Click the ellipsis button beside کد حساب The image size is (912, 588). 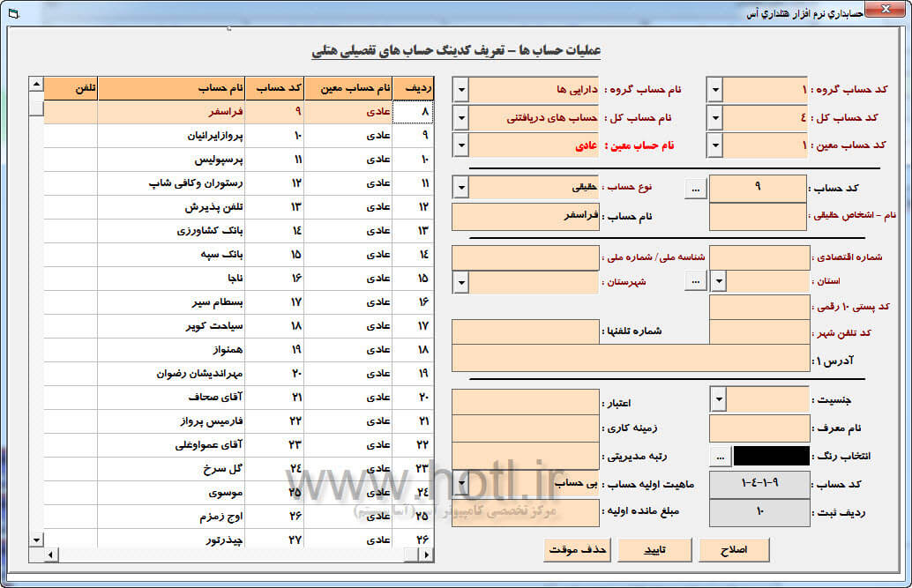[696, 189]
